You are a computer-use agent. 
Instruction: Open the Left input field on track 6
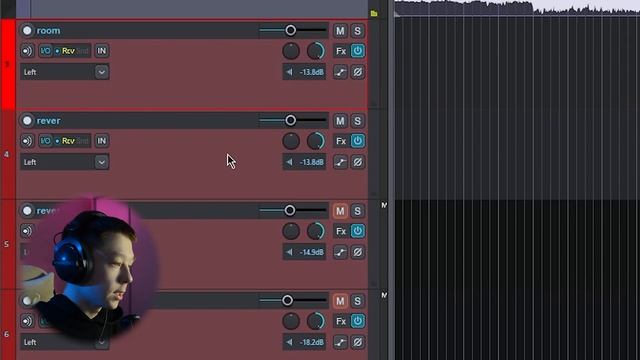[64, 342]
